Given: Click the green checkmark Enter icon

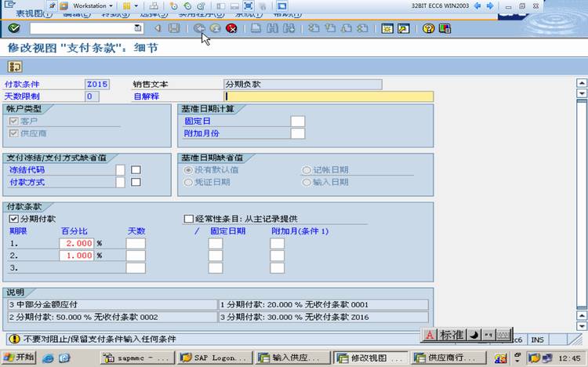Looking at the screenshot, I should [14, 28].
